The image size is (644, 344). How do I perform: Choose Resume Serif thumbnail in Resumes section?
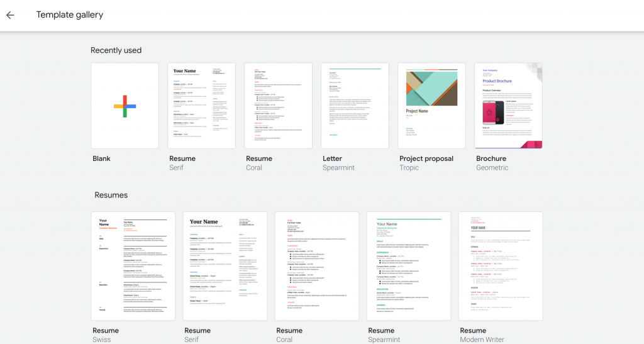click(225, 266)
